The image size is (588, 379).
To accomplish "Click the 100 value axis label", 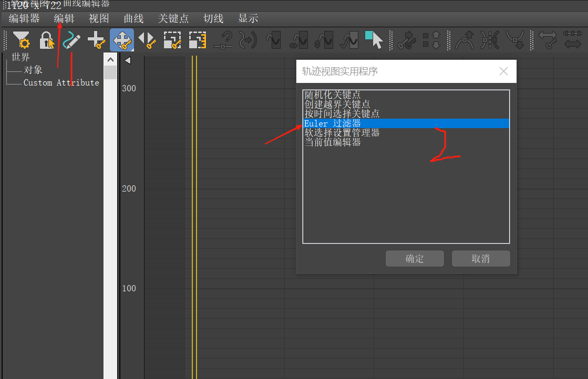I will (129, 288).
